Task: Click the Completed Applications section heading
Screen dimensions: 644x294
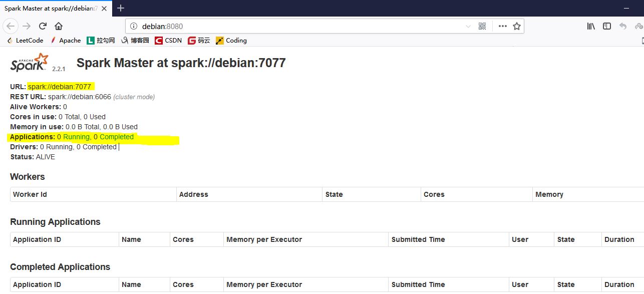Action: coord(60,267)
